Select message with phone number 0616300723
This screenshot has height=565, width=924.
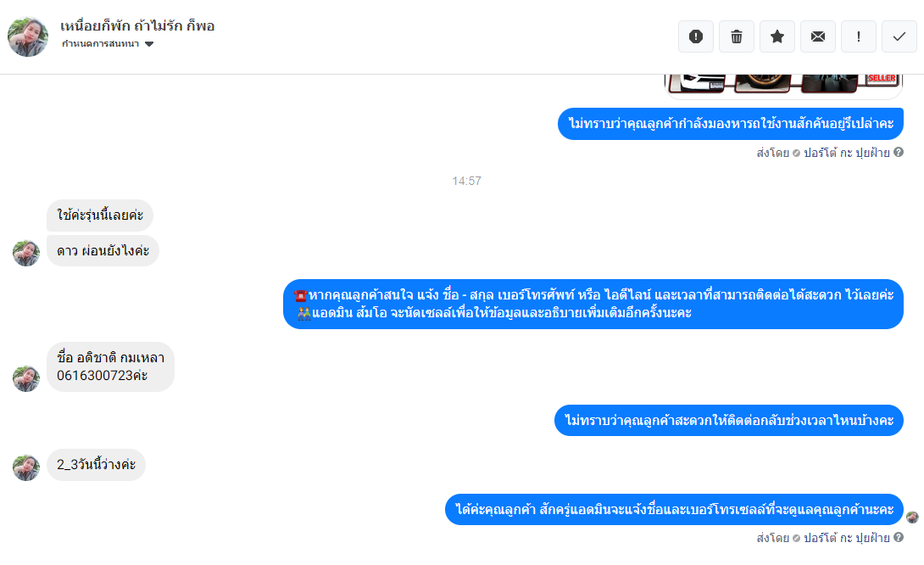coord(110,366)
